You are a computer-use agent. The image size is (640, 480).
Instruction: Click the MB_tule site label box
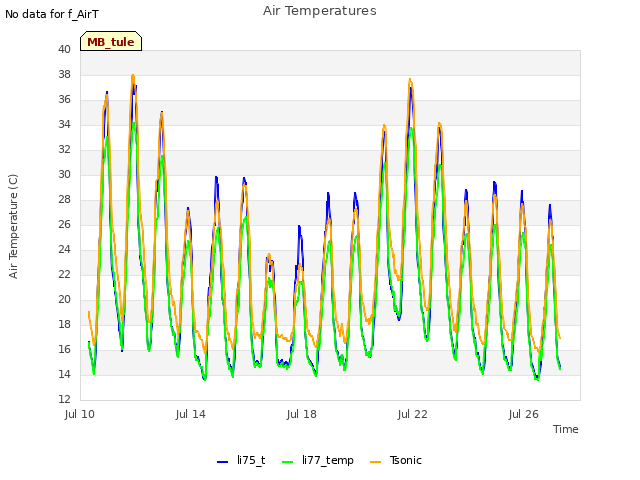111,41
